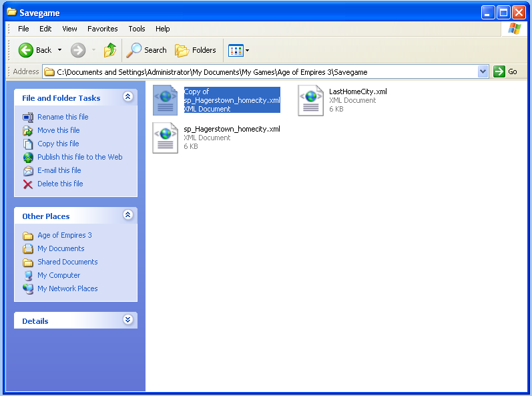Click the Rename this file link
Image resolution: width=532 pixels, height=396 pixels.
click(63, 117)
